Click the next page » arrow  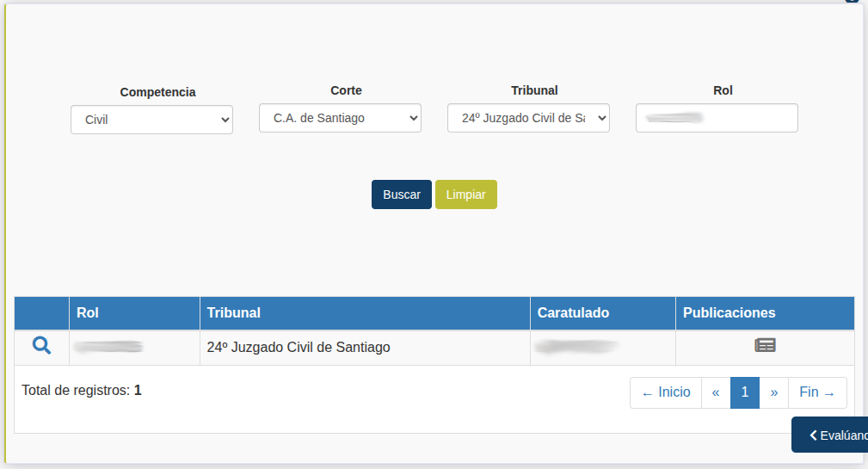coord(773,392)
